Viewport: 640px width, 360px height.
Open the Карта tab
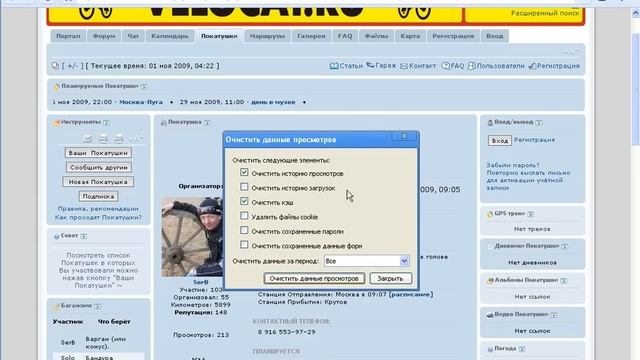pos(410,36)
